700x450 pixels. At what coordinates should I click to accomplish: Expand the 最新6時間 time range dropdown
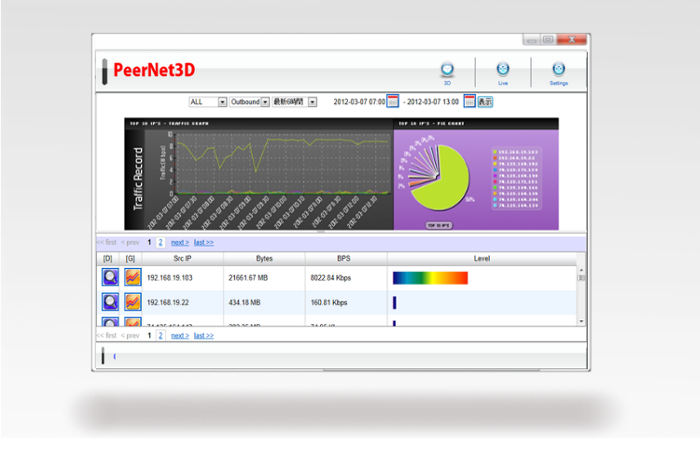pyautogui.click(x=294, y=102)
